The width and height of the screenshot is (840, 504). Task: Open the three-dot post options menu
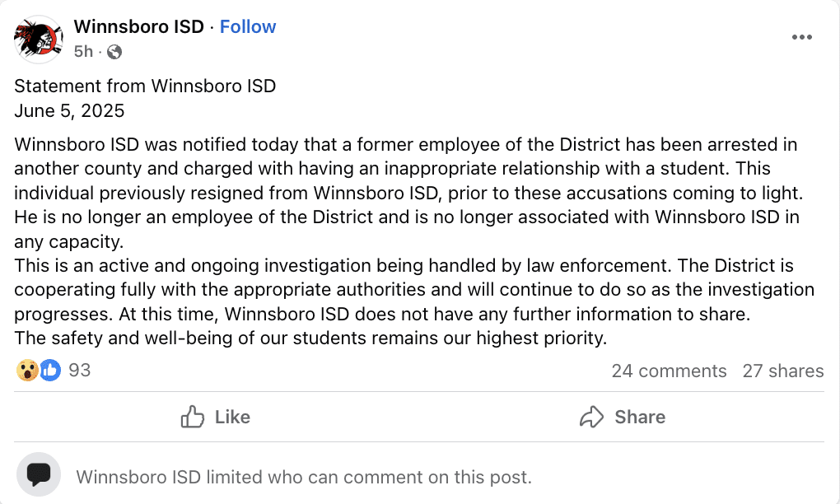[x=801, y=37]
